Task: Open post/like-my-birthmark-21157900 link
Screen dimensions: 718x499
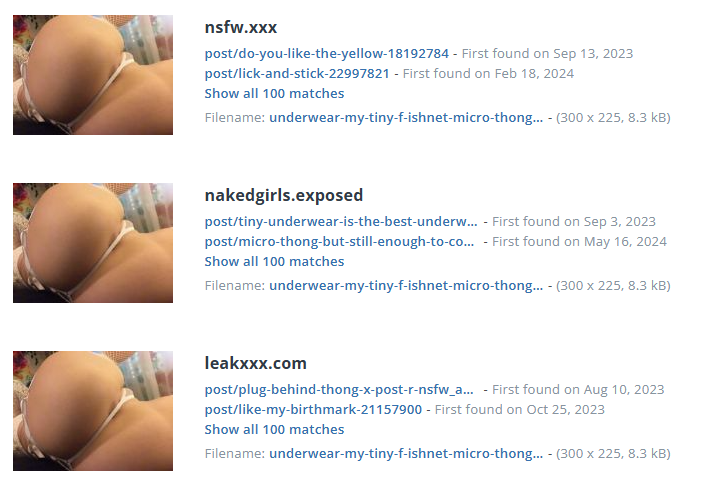Action: (313, 410)
